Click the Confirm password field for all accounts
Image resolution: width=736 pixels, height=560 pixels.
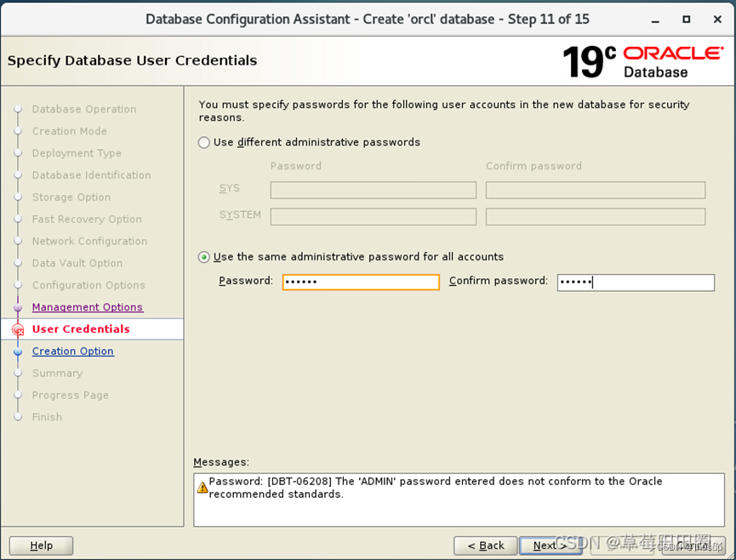click(x=636, y=282)
